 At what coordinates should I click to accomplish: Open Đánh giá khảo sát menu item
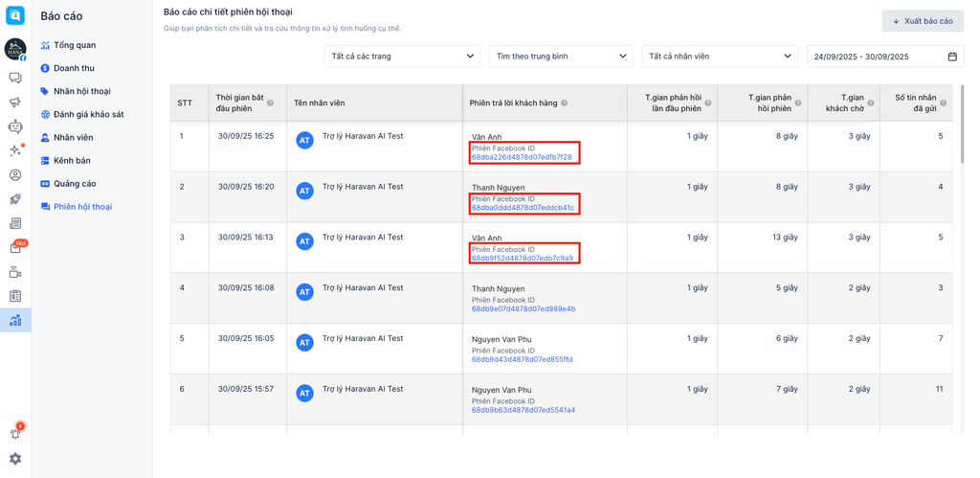click(x=88, y=114)
